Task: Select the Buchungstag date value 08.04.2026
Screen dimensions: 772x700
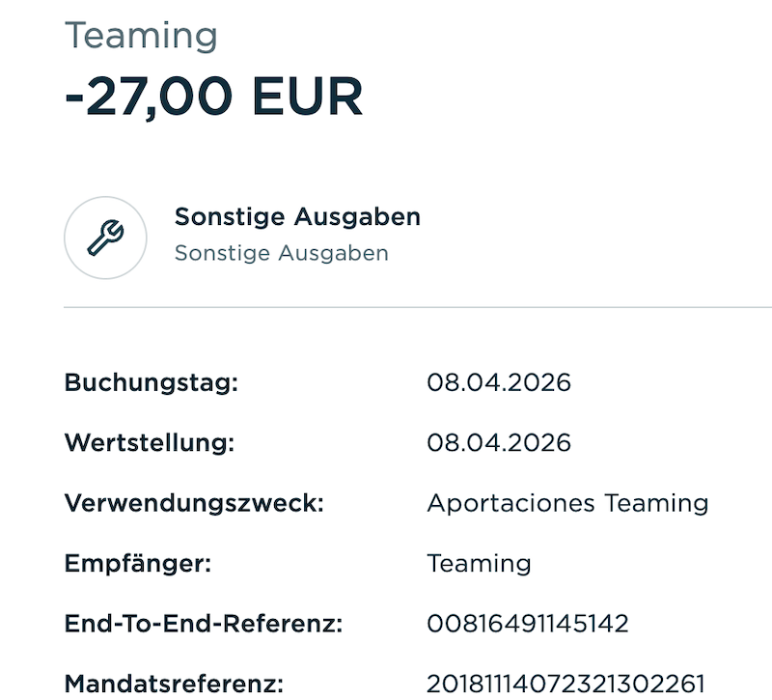Action: [498, 382]
